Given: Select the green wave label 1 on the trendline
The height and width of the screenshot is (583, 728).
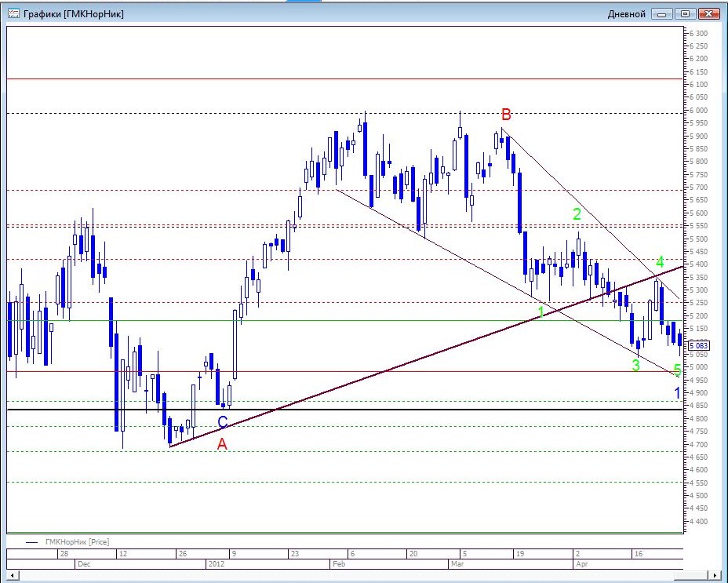Looking at the screenshot, I should (x=541, y=312).
